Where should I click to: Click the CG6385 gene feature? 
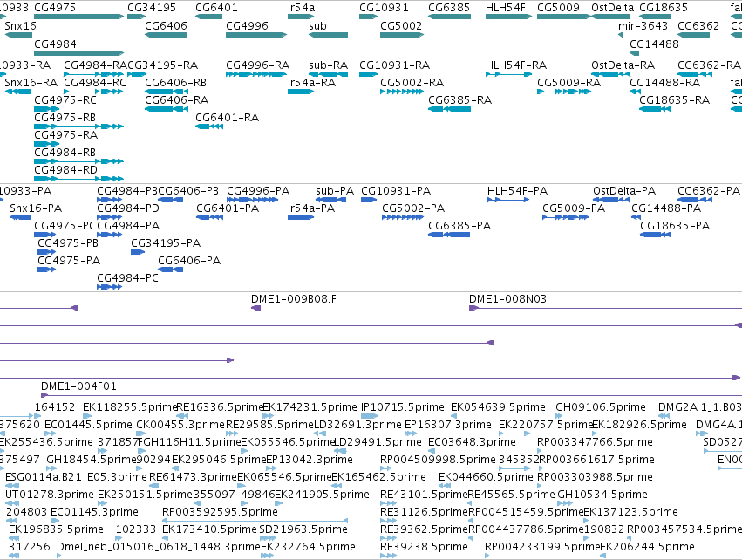click(450, 17)
